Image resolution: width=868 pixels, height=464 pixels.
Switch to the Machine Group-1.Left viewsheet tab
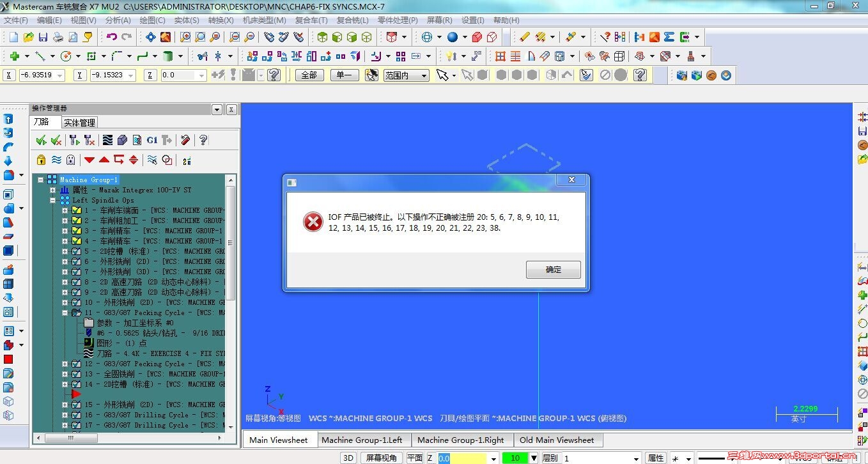click(x=362, y=440)
